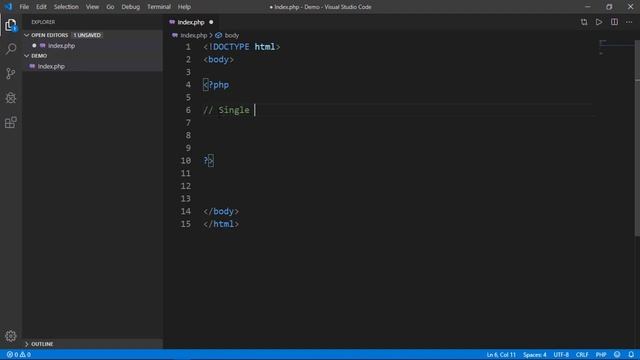Open the Manage gear icon

point(11,336)
